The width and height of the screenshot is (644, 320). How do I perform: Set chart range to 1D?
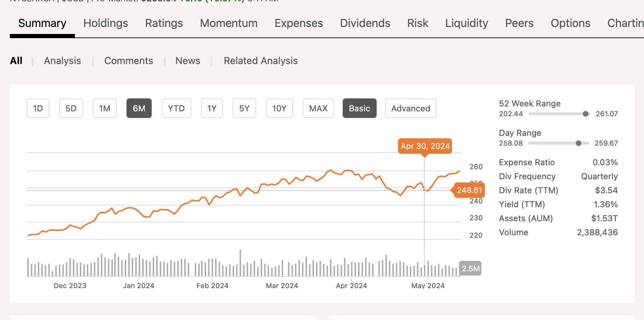[38, 109]
